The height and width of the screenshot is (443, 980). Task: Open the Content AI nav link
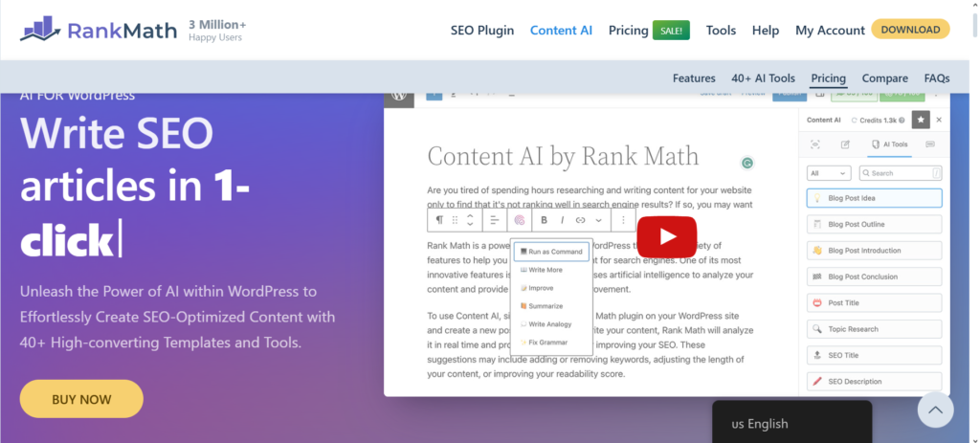[561, 30]
